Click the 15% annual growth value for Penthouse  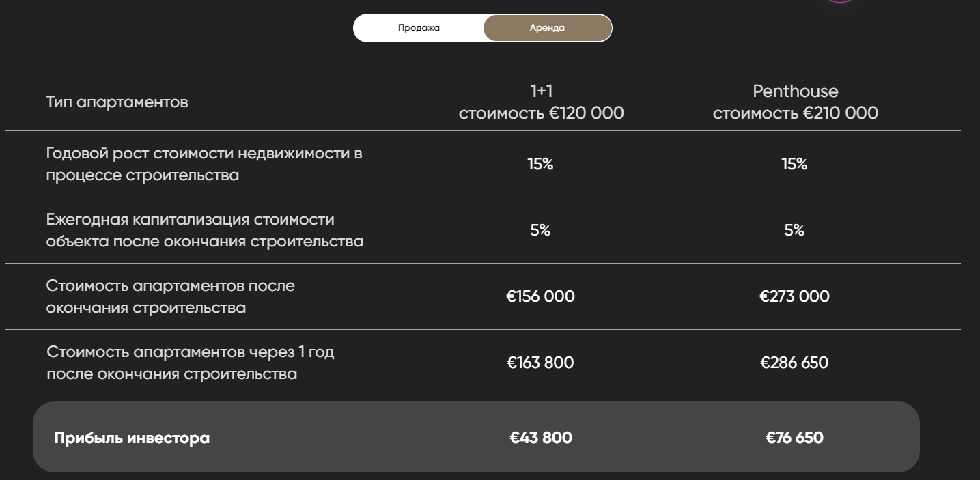click(794, 164)
